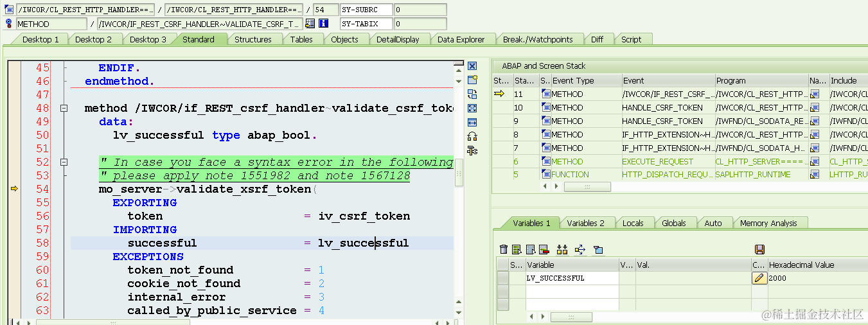The height and width of the screenshot is (325, 868).
Task: Open the Tables tab
Action: [x=301, y=39]
